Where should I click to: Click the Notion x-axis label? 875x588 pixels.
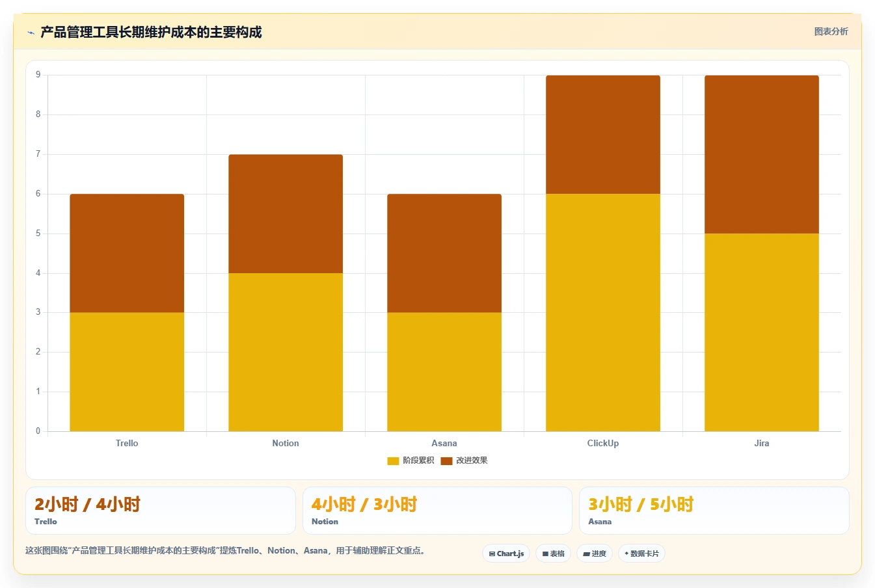(x=286, y=443)
